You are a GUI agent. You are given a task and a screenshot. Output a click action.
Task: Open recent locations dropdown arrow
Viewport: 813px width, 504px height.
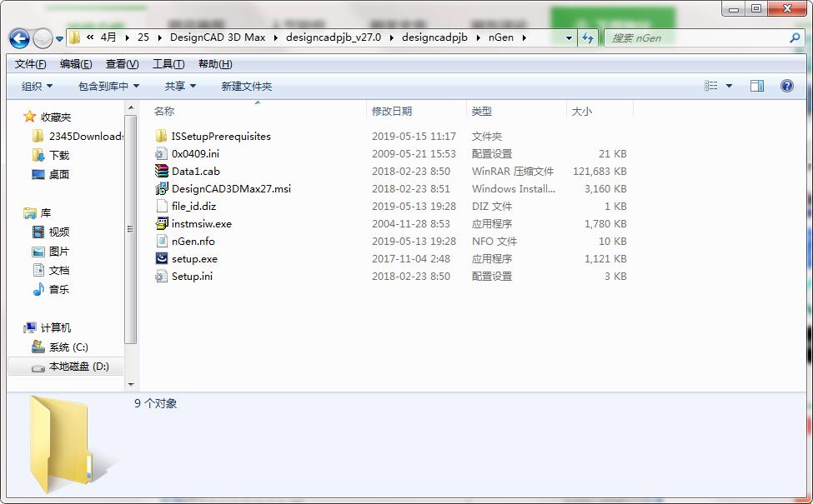click(x=60, y=39)
